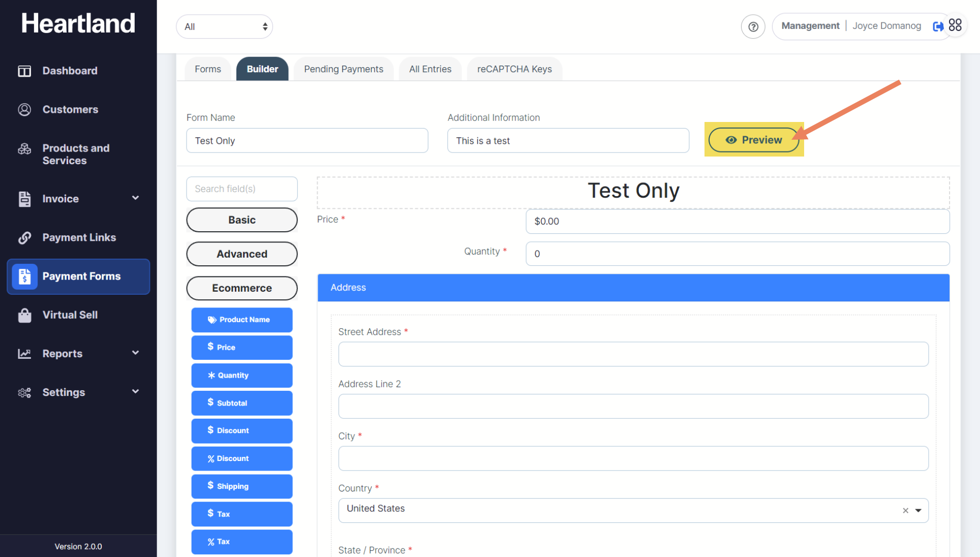
Task: Click the Customers person icon
Action: (x=24, y=110)
